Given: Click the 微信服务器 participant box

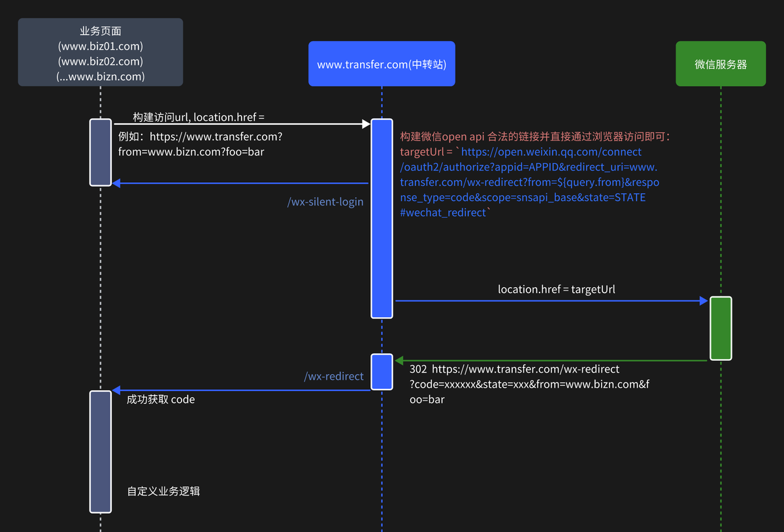Looking at the screenshot, I should pos(721,64).
